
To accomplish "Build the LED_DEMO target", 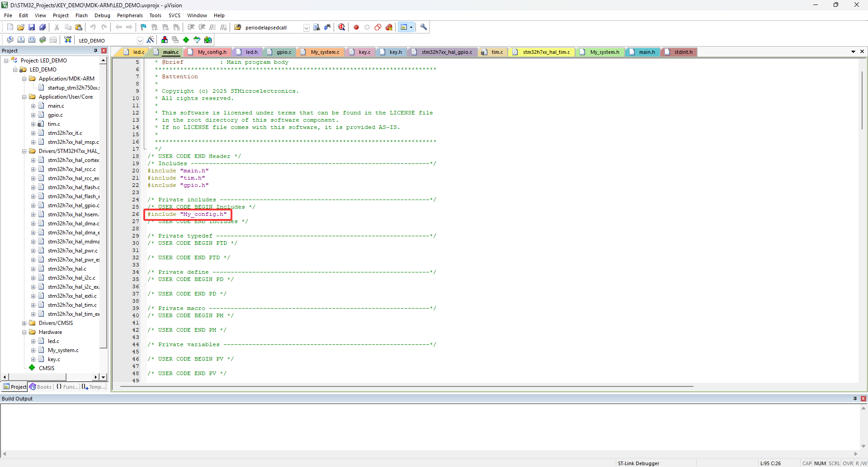I will point(21,40).
